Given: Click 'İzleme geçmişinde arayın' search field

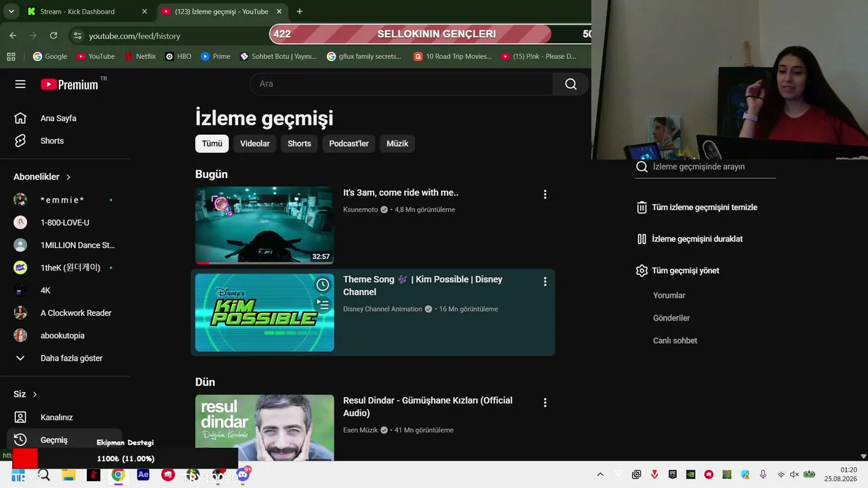Looking at the screenshot, I should coord(705,167).
